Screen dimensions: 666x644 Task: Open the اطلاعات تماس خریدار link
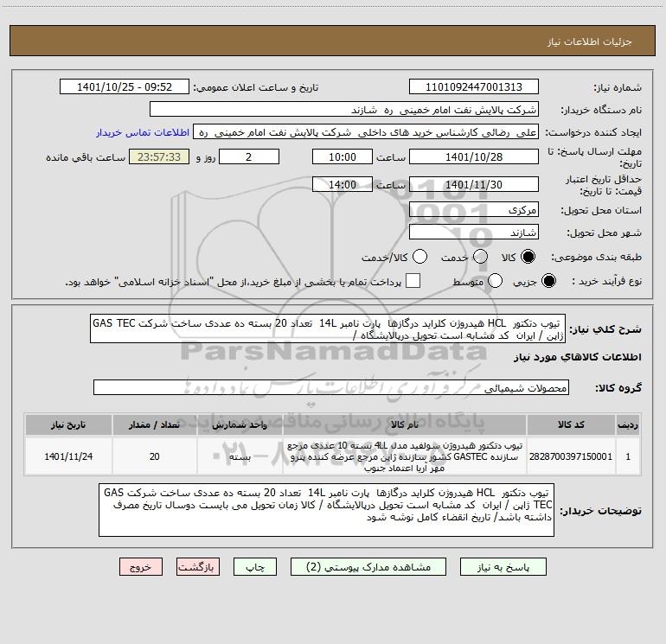point(143,132)
